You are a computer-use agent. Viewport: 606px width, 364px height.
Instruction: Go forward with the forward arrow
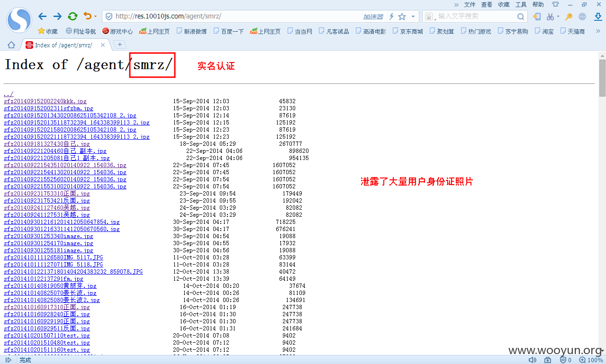point(57,17)
